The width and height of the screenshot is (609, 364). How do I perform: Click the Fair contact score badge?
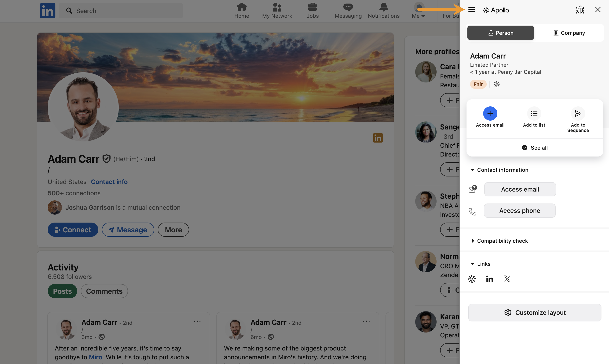(x=478, y=84)
